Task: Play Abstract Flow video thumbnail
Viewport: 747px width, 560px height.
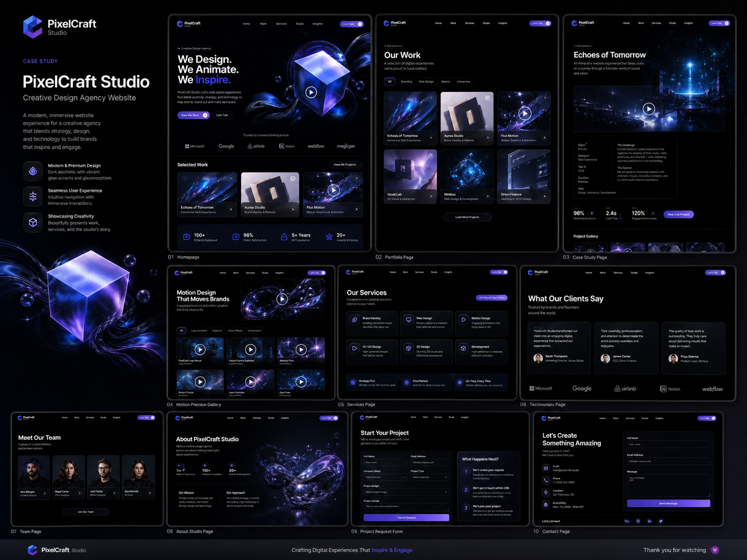Action: pos(301,350)
